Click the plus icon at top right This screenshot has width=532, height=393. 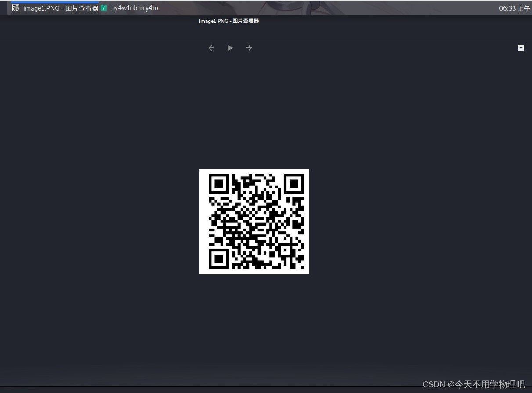click(x=521, y=48)
